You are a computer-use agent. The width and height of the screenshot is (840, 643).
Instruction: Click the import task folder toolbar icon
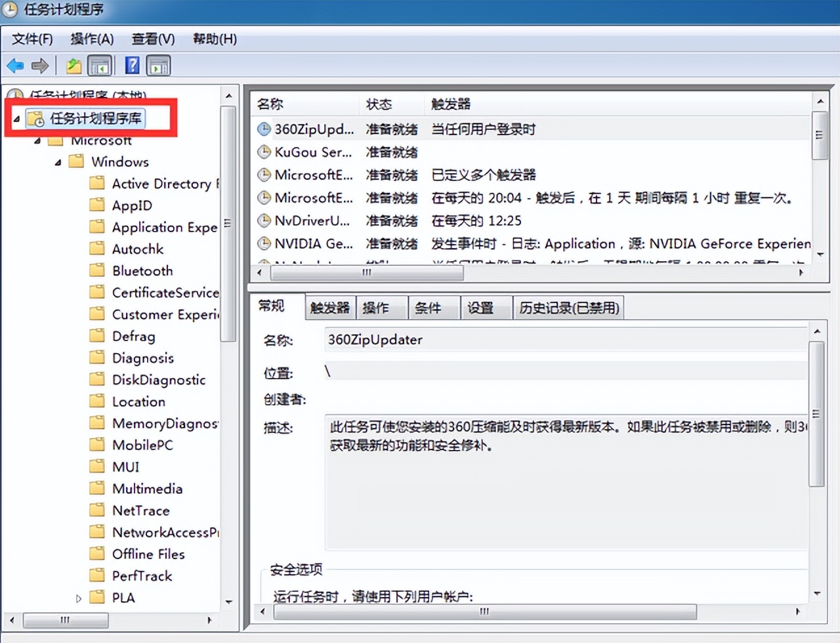click(73, 65)
